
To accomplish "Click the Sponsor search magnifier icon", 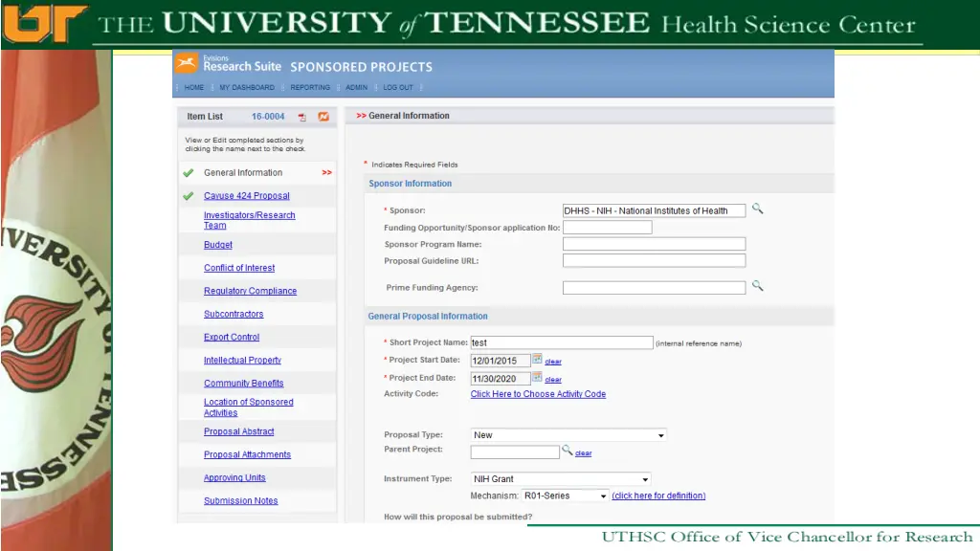I will pos(758,209).
